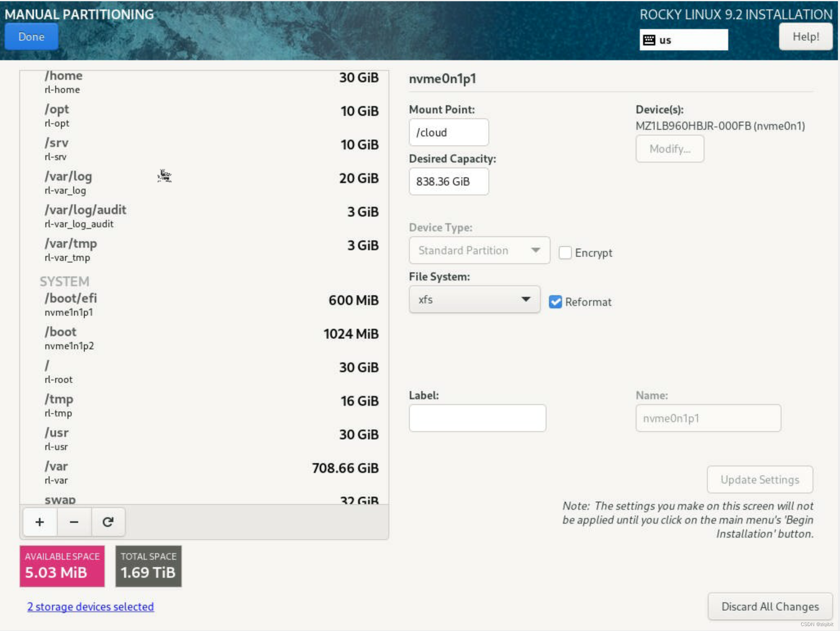Select the /tmp rl-tmp mount point
The height and width of the screenshot is (631, 840).
204,406
